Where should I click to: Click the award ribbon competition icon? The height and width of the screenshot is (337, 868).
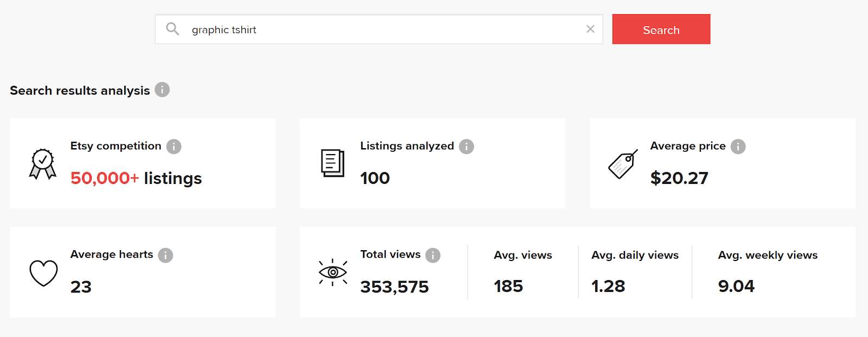pos(43,164)
